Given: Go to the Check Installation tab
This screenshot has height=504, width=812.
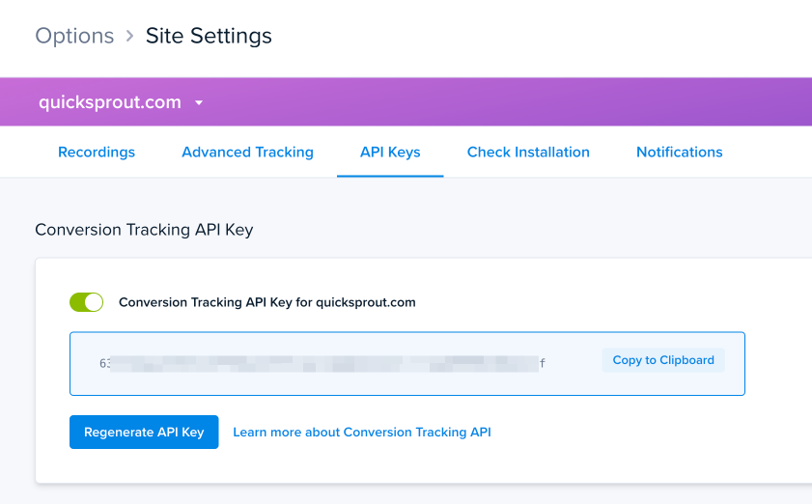Looking at the screenshot, I should tap(528, 153).
